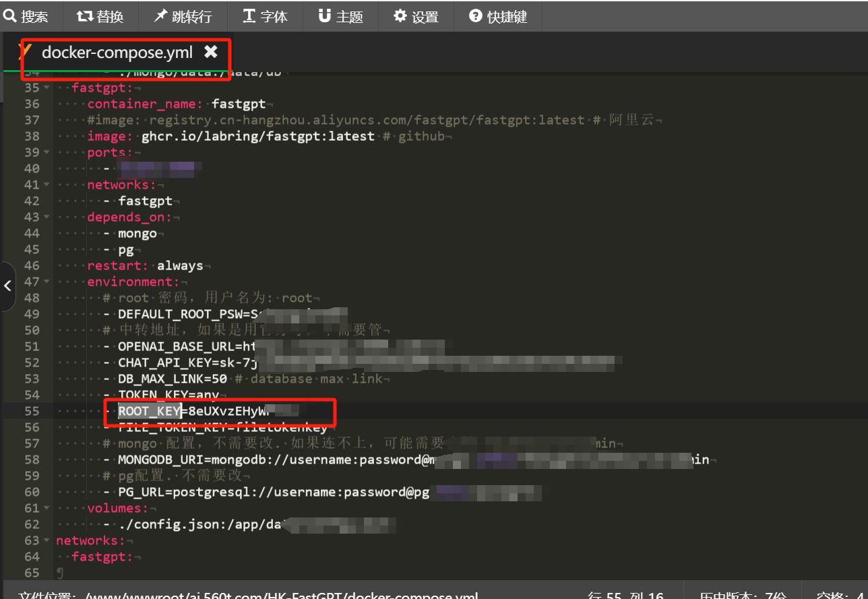868x599 pixels.
Task: Fold the networks block at line 41
Action: [46, 185]
